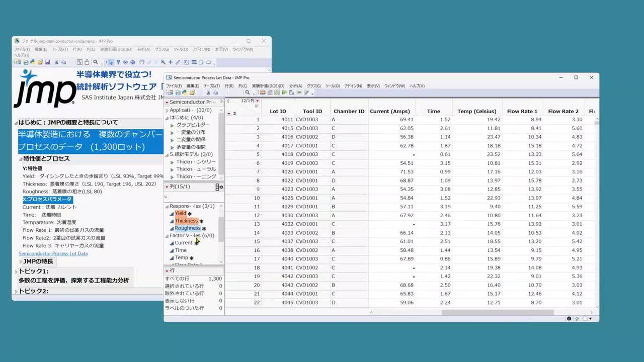The image size is (644, 362).
Task: Run the グラフビルダー script
Action: [x=193, y=125]
